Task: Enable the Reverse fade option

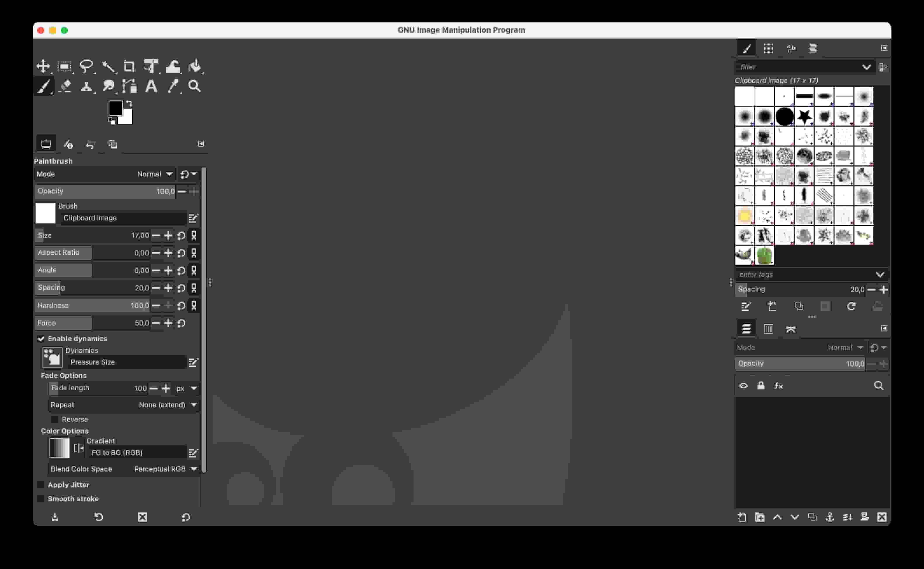Action: 55,419
